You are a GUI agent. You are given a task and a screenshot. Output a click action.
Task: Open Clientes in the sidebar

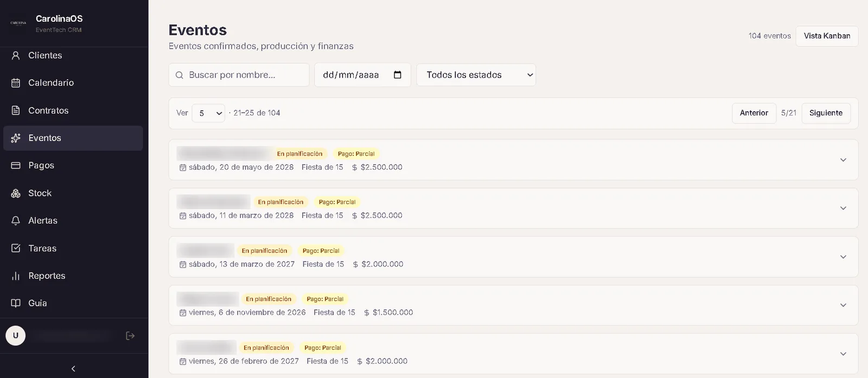(73, 55)
